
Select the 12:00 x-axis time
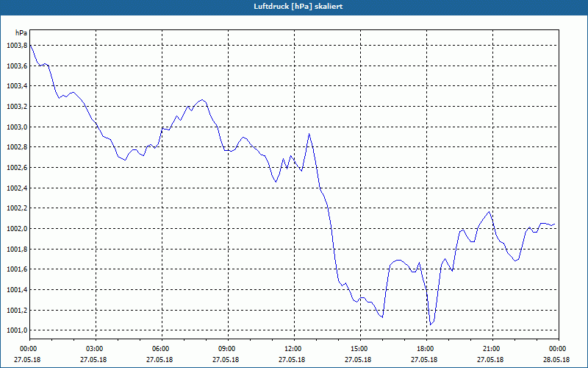pyautogui.click(x=294, y=349)
